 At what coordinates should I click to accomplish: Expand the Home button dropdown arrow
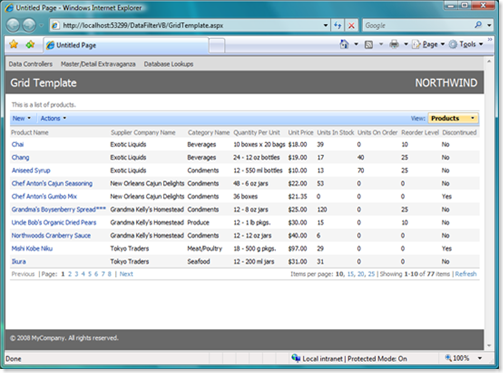click(356, 44)
